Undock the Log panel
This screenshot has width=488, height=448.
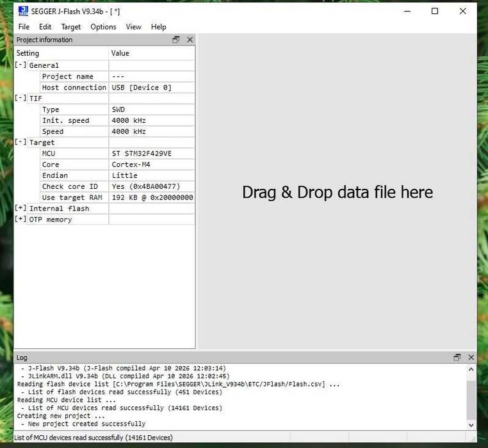[457, 358]
